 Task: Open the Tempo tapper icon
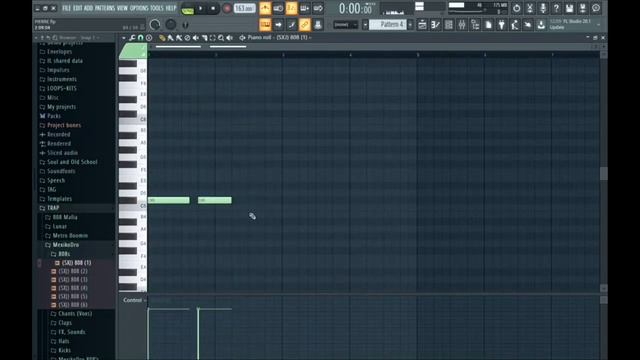tap(515, 24)
